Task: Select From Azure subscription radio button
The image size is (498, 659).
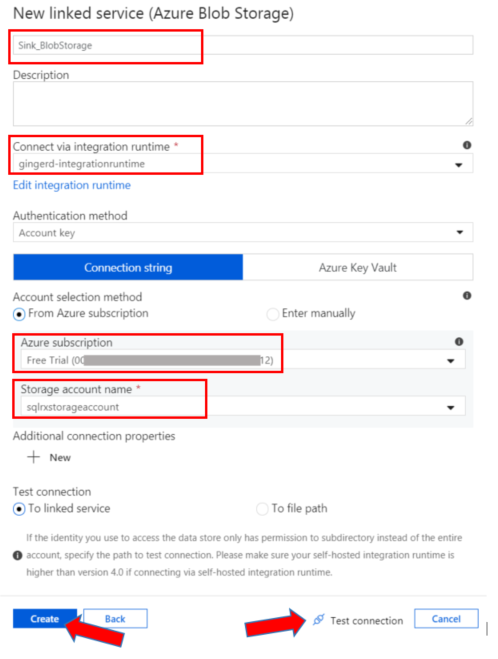Action: coord(19,314)
